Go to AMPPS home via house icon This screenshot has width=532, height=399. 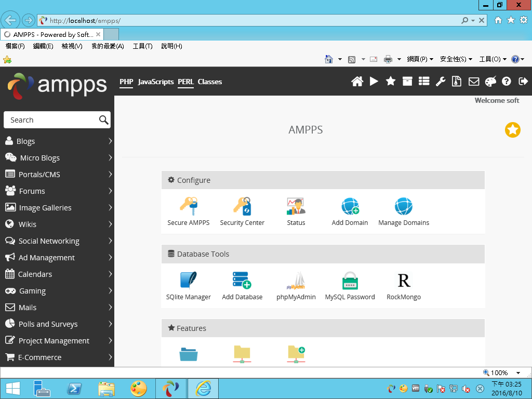(357, 82)
